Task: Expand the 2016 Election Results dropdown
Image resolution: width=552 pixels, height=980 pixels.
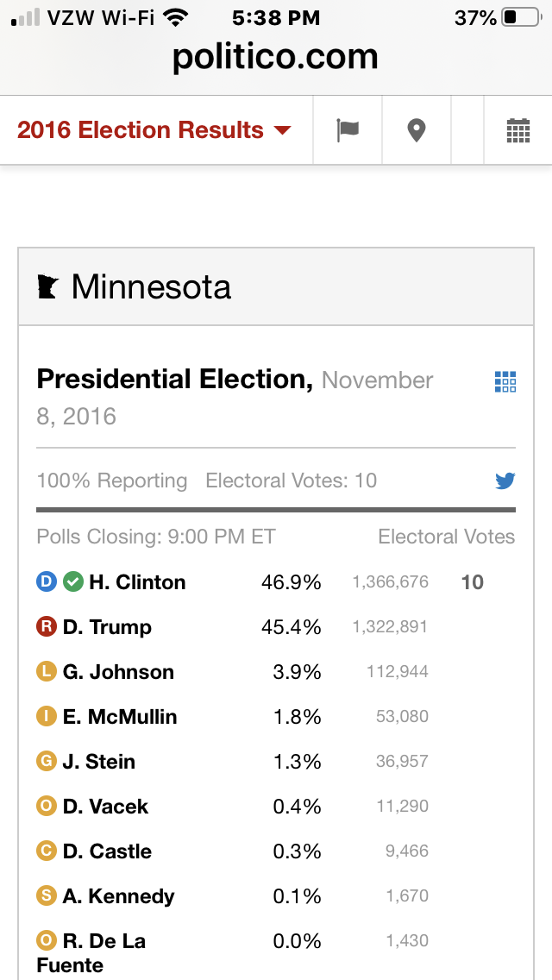Action: [141, 130]
